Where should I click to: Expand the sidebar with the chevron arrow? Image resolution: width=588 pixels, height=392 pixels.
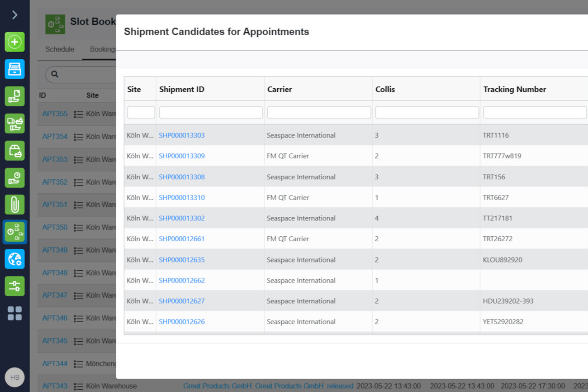pyautogui.click(x=14, y=15)
